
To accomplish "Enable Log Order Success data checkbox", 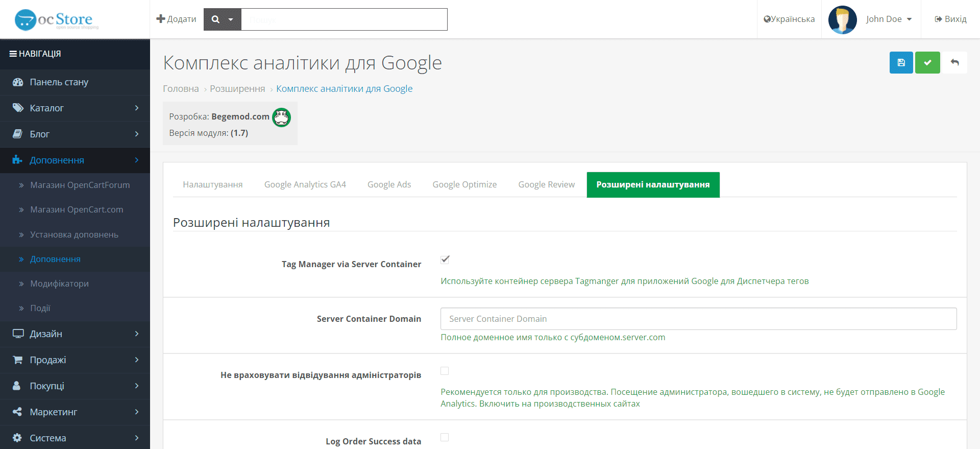I will pos(445,437).
